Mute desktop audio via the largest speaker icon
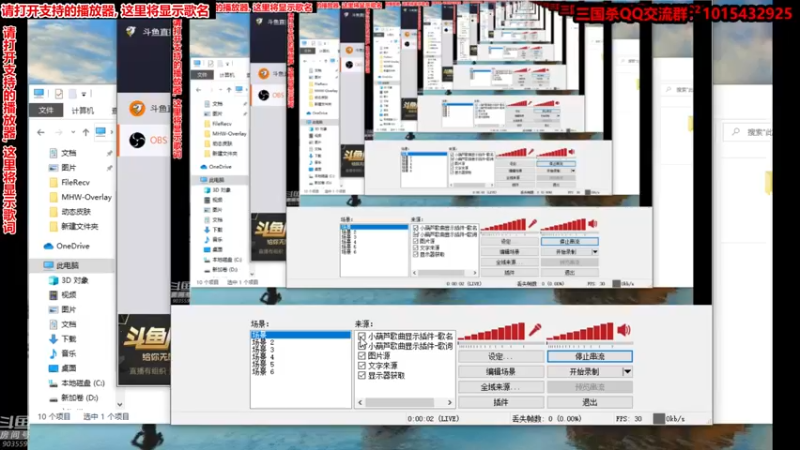This screenshot has height=450, width=800. (624, 330)
